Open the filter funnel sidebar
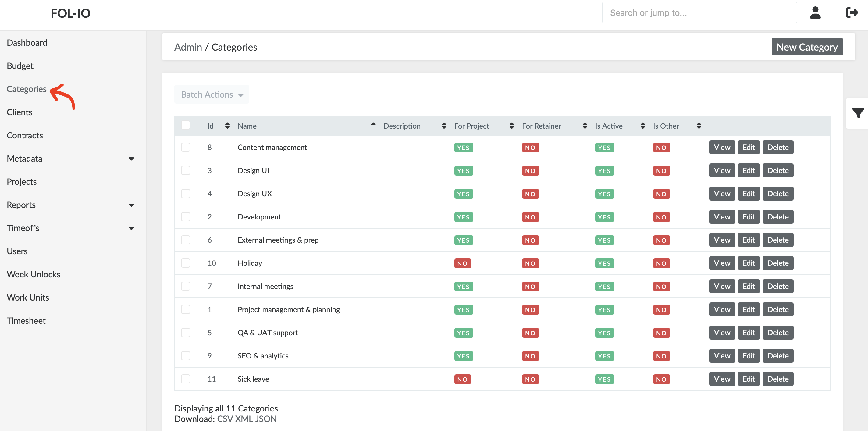The height and width of the screenshot is (431, 868). [x=858, y=113]
